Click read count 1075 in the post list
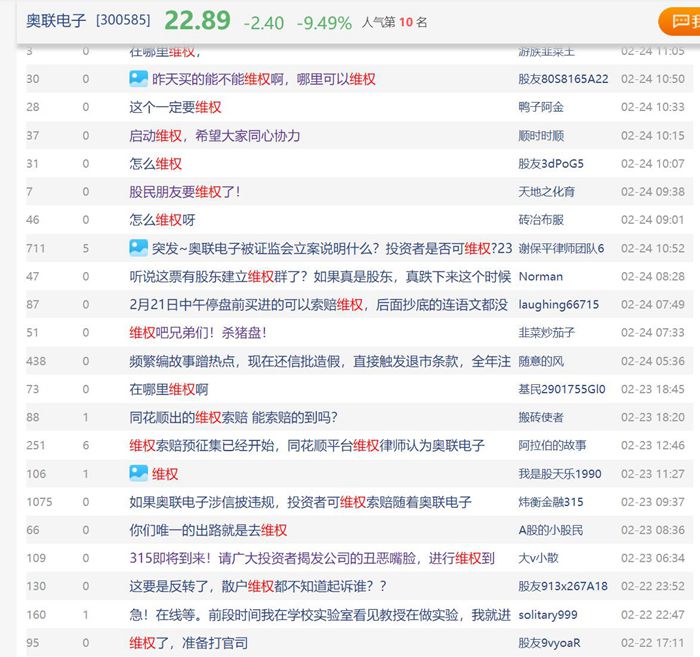 pyautogui.click(x=39, y=502)
